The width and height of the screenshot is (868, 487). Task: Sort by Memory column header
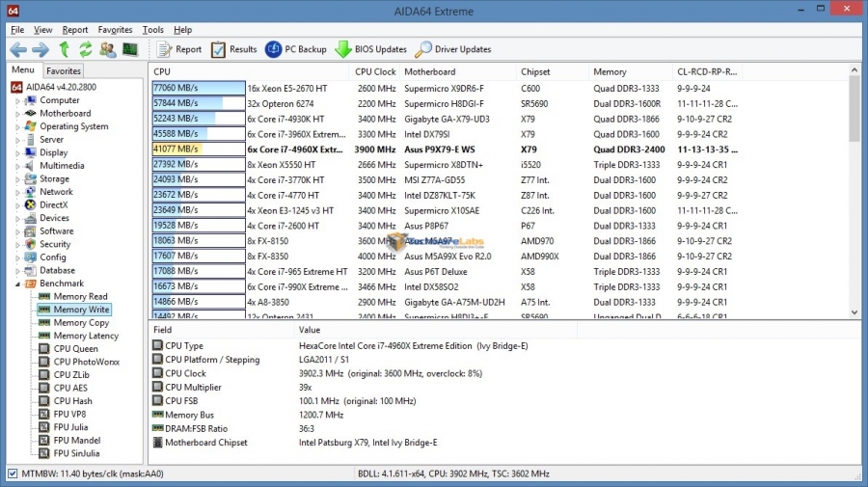click(630, 72)
